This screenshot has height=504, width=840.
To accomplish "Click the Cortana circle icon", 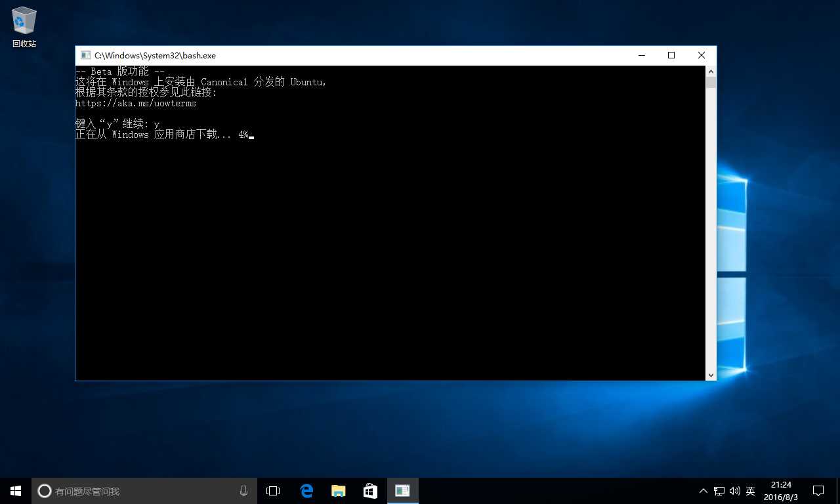I will [x=44, y=491].
